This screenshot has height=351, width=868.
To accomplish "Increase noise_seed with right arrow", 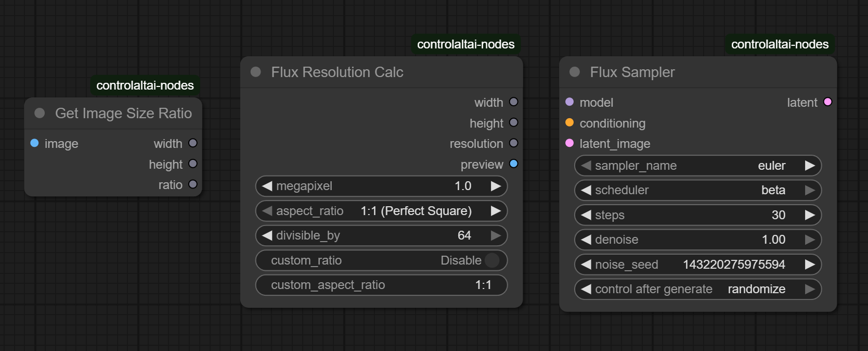I will tap(810, 265).
